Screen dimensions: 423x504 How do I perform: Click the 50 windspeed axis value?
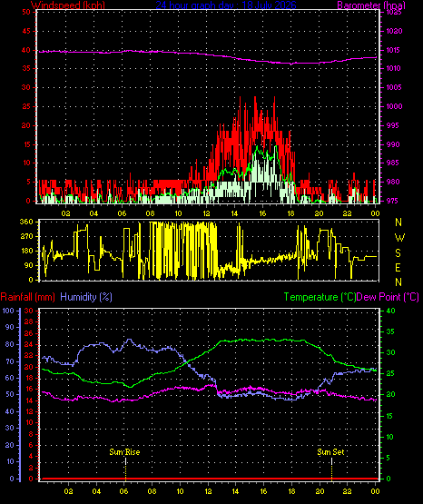[x=26, y=12]
